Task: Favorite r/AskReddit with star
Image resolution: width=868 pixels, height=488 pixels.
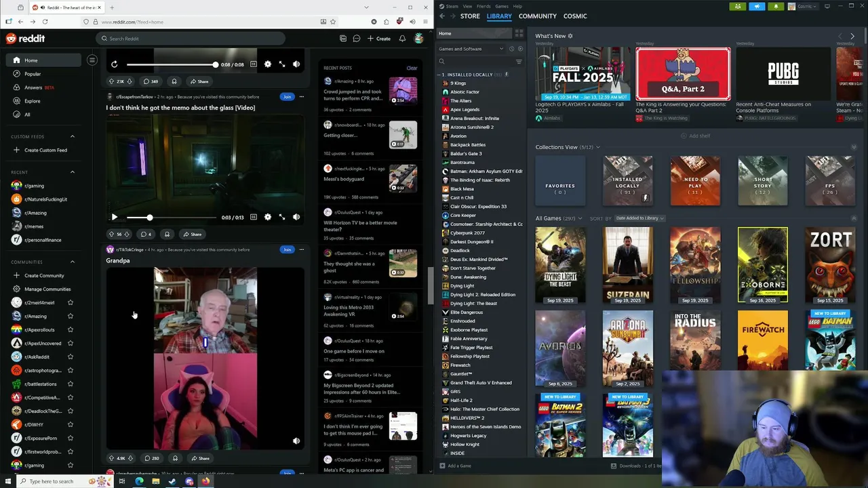Action: coord(71,357)
